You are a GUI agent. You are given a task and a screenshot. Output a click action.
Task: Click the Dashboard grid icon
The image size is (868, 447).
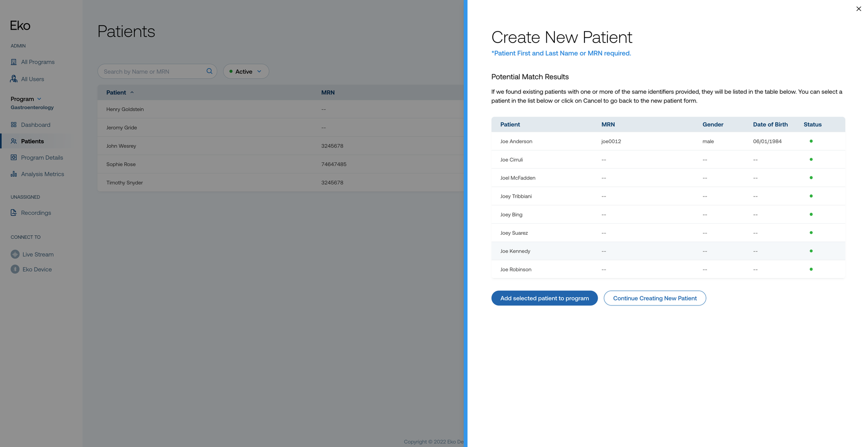tap(13, 125)
